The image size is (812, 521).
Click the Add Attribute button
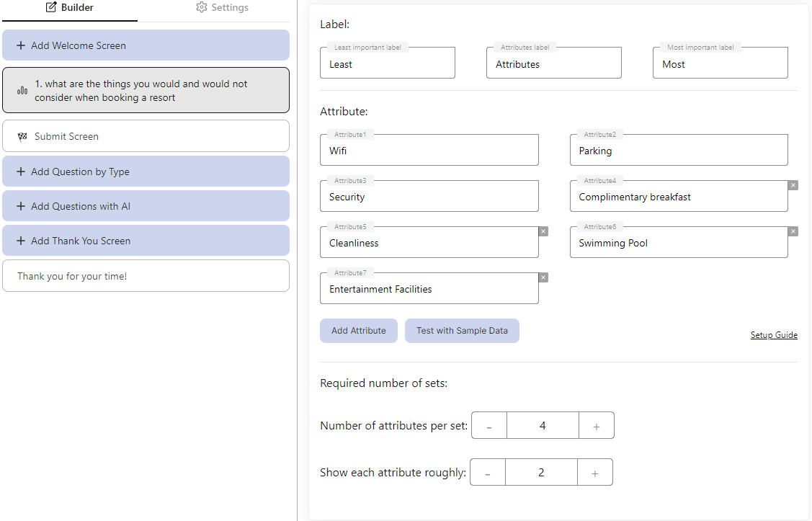pyautogui.click(x=358, y=331)
